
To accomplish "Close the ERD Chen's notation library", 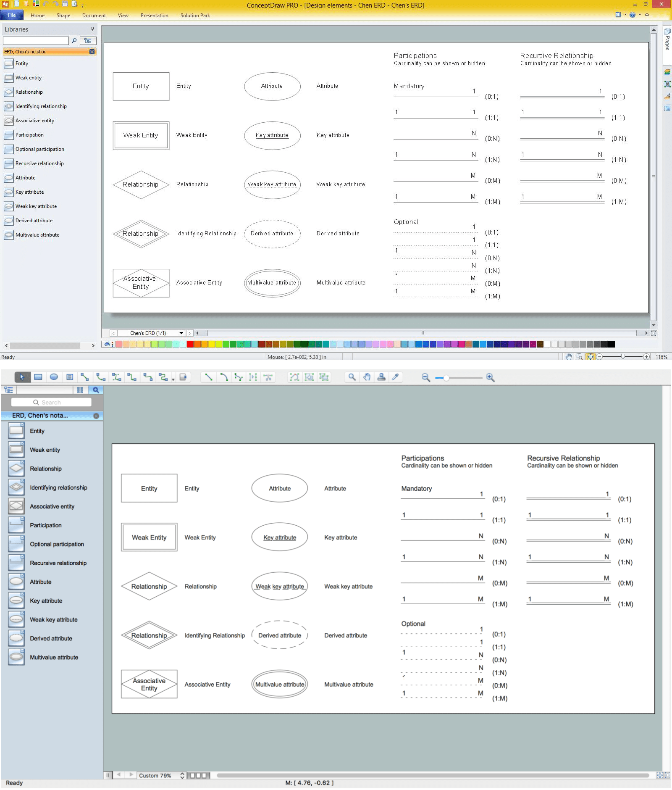I will point(91,52).
